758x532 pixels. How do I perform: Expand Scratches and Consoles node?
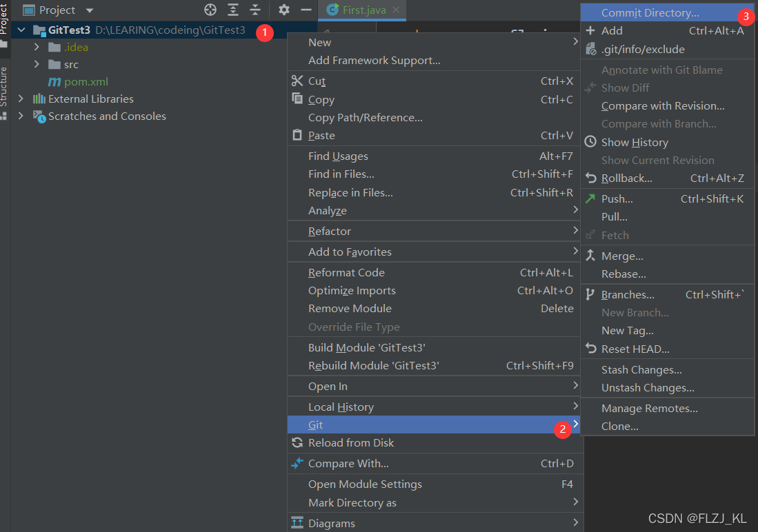pos(21,116)
